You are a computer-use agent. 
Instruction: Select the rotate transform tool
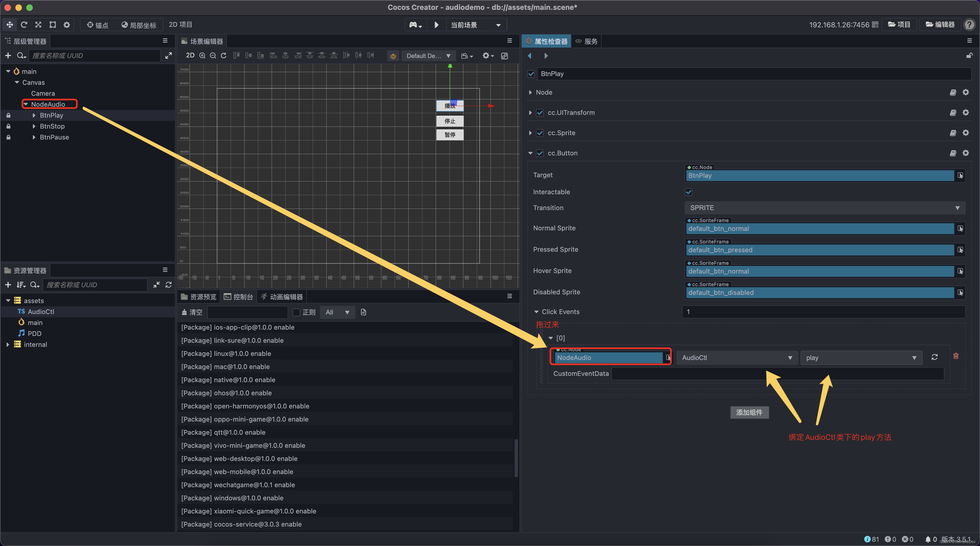pos(24,25)
